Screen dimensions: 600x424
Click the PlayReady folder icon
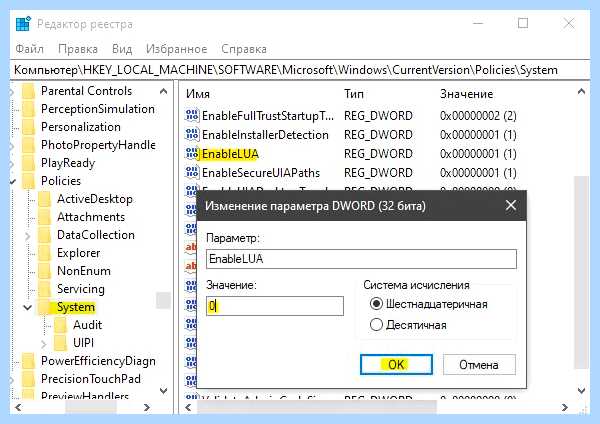28,163
